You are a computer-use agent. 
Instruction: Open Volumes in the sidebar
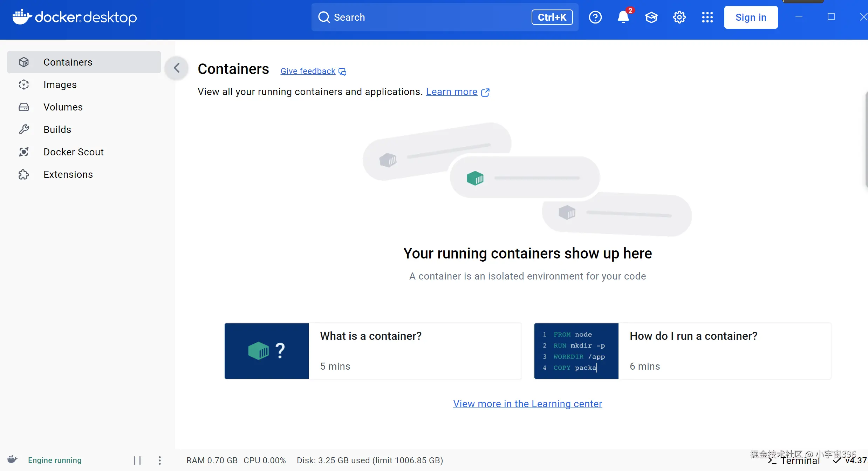(x=63, y=107)
